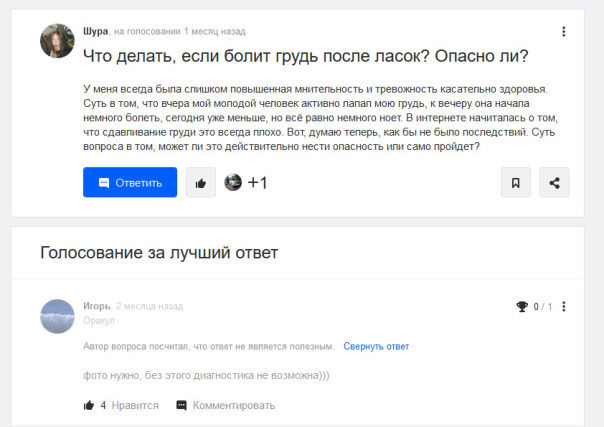Collapse answer via Свернуть ответ
Screen dimensions: 604x427
coord(376,346)
